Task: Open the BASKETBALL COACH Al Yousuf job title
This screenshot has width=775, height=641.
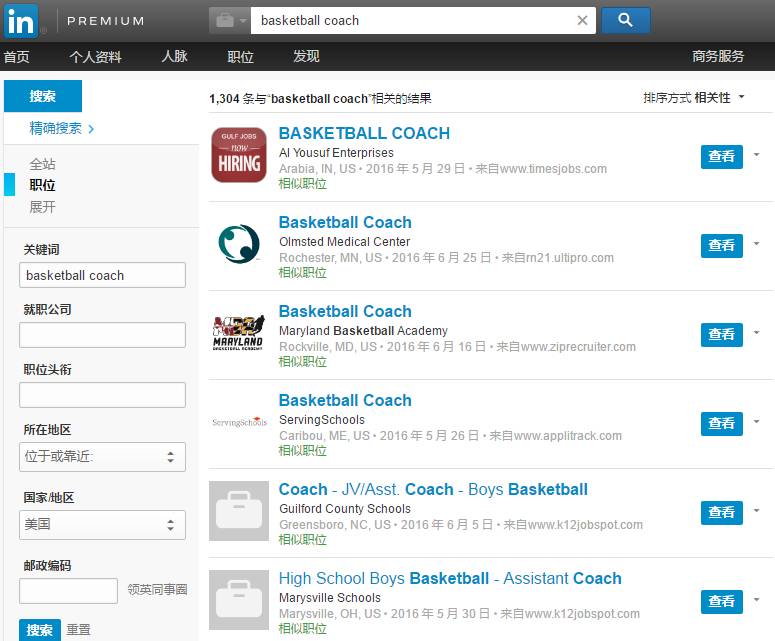Action: 364,133
